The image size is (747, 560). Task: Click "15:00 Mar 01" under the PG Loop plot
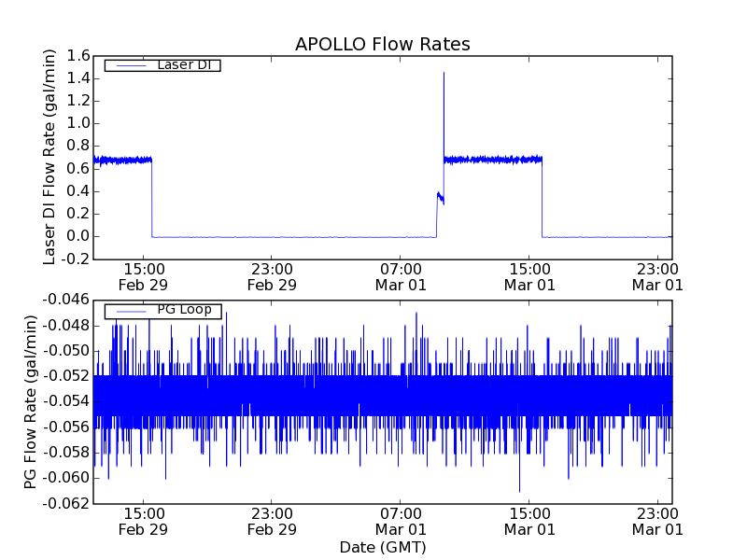(529, 522)
